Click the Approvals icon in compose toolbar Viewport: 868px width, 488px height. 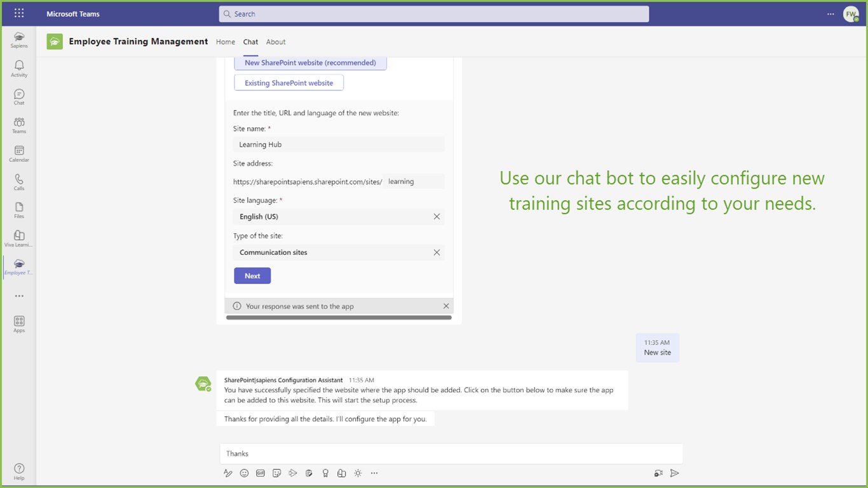pos(309,473)
